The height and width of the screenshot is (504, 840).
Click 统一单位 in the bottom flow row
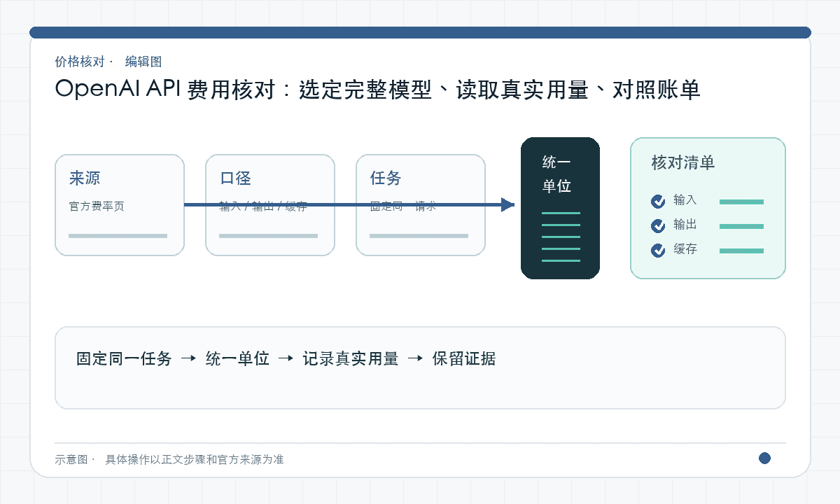[x=237, y=359]
